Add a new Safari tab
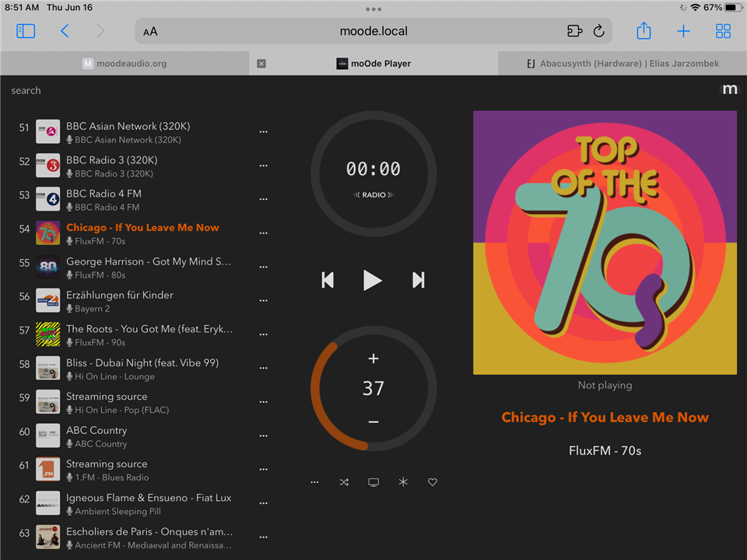Image resolution: width=747 pixels, height=560 pixels. pos(683,31)
